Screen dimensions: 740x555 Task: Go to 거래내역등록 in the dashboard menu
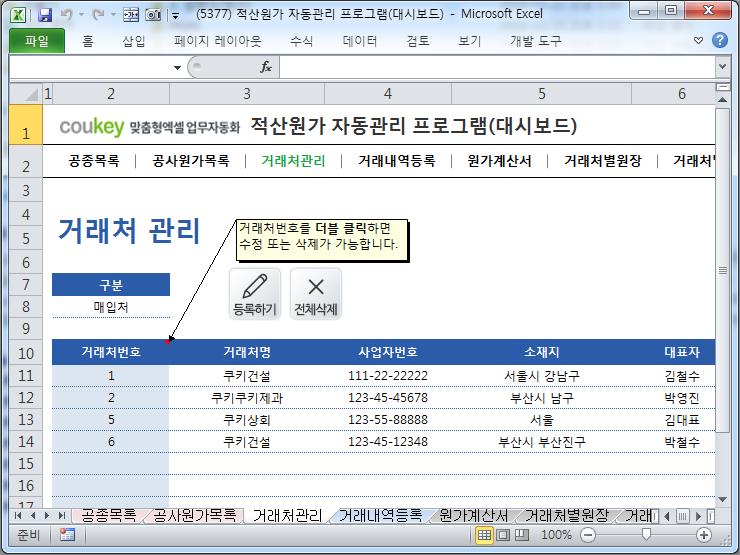[x=396, y=161]
